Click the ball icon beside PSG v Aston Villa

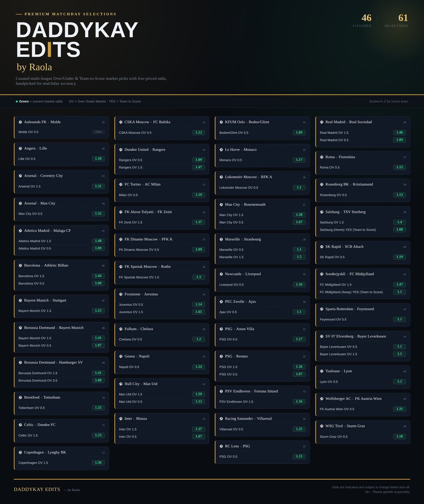click(221, 329)
